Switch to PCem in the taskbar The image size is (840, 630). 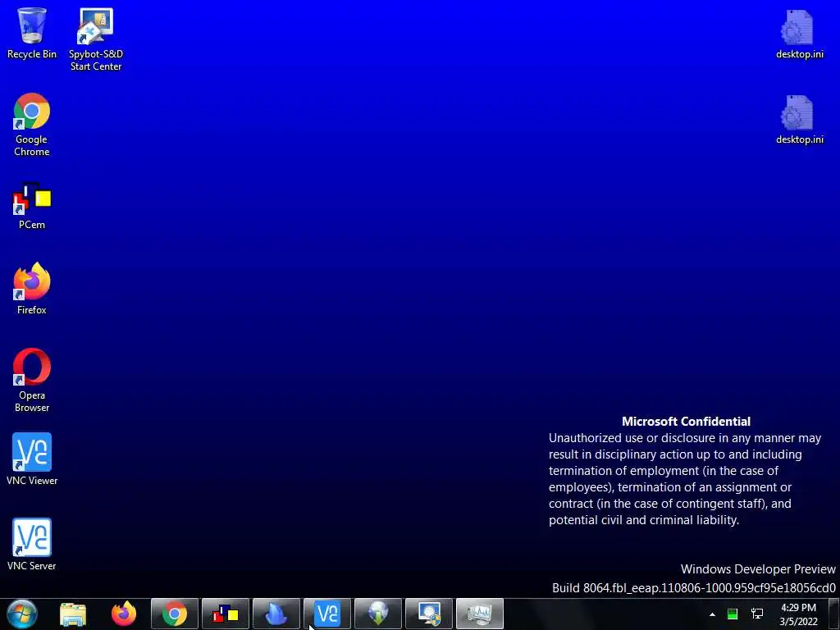[x=226, y=614]
